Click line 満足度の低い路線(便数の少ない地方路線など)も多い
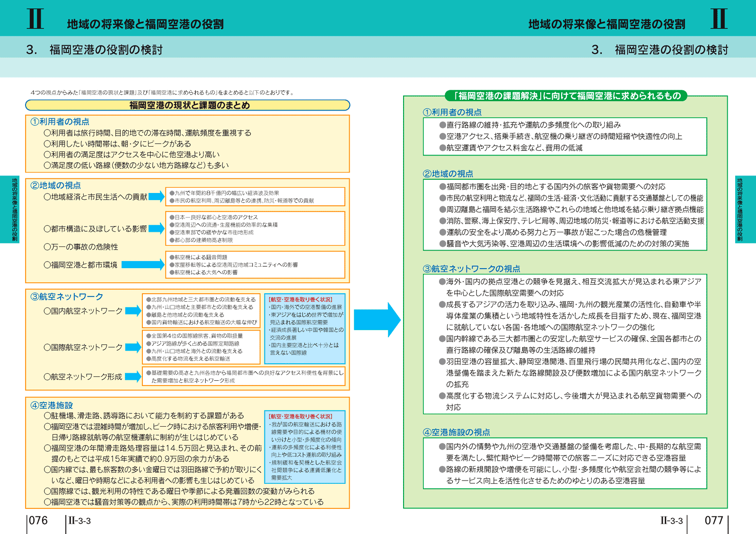The image size is (756, 534). click(136, 165)
